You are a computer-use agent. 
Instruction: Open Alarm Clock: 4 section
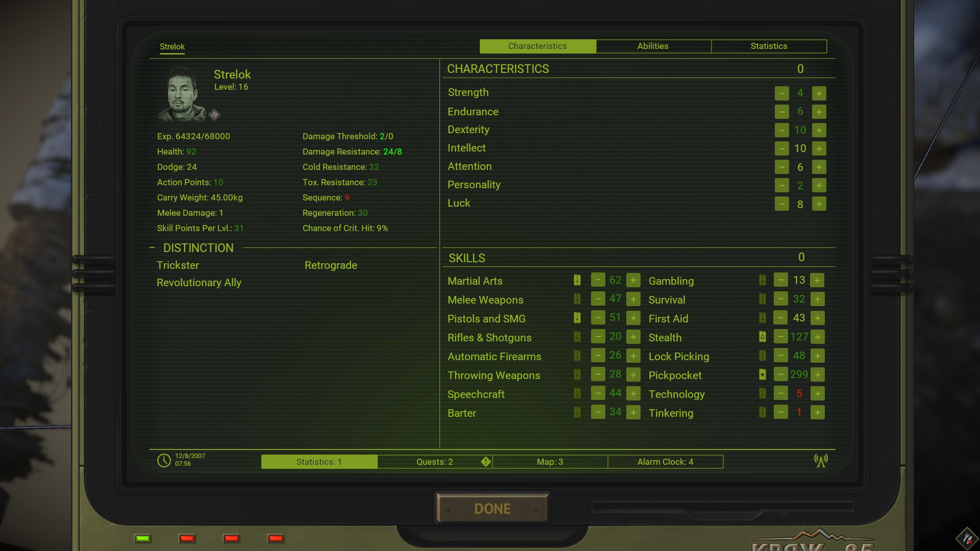[665, 462]
